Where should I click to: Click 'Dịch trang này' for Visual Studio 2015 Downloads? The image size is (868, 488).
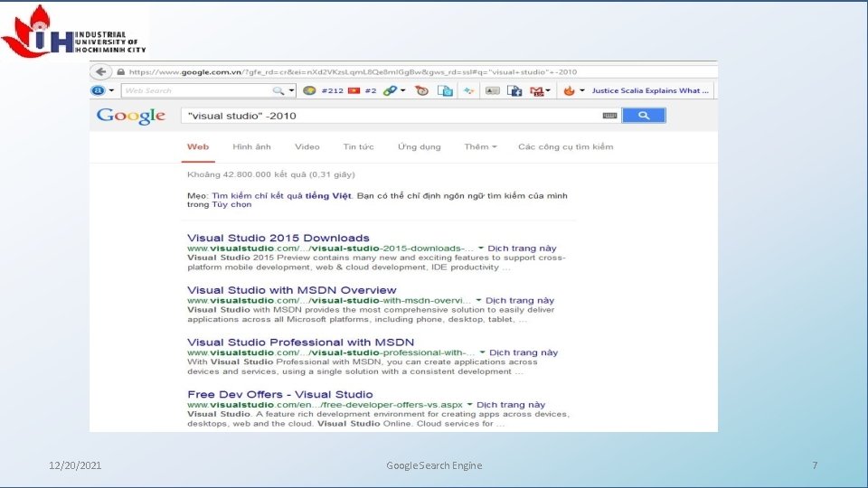coord(522,249)
